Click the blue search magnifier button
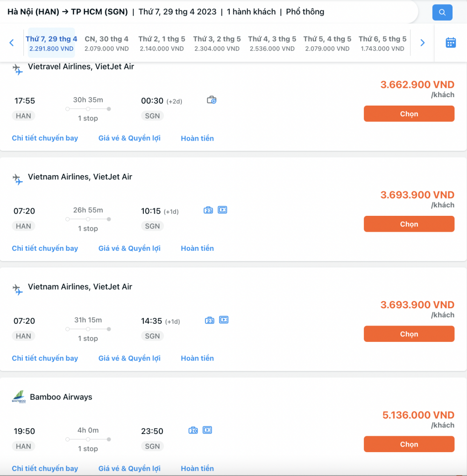Viewport: 467px width, 476px height. pos(442,13)
